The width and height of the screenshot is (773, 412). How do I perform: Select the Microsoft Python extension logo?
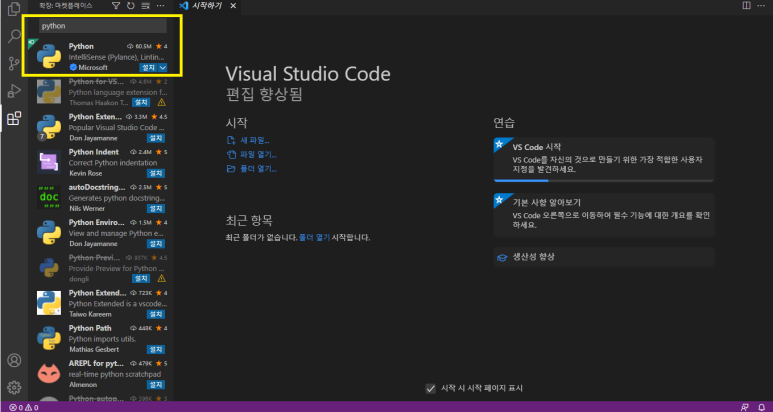coord(49,56)
